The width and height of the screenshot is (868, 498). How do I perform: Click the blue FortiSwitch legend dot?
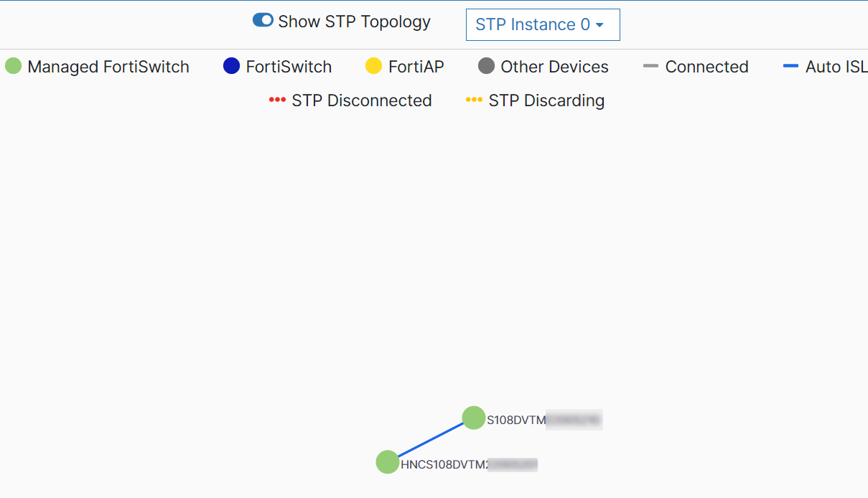(x=230, y=66)
